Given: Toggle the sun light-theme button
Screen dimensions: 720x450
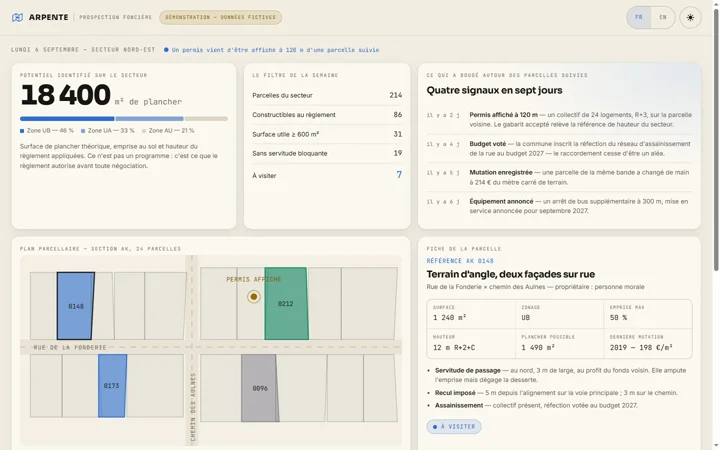Looking at the screenshot, I should point(690,17).
